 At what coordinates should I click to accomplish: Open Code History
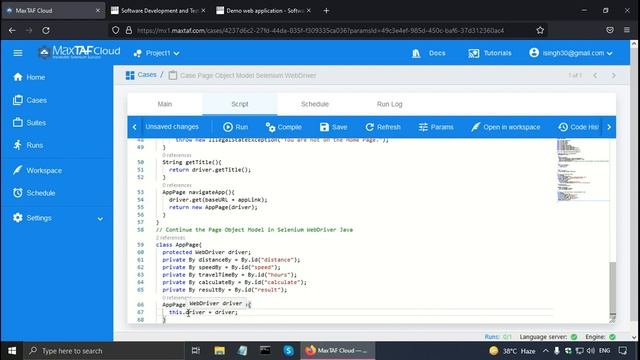tap(578, 127)
